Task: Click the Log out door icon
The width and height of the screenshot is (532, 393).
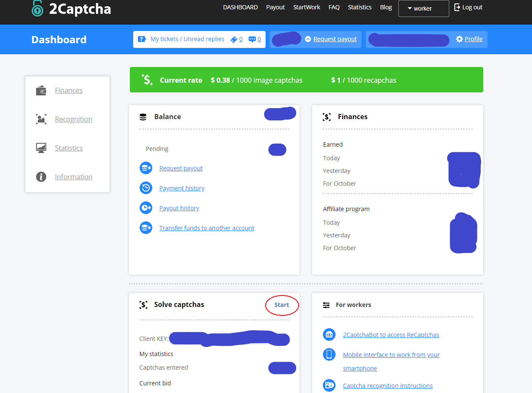Action: coord(457,7)
